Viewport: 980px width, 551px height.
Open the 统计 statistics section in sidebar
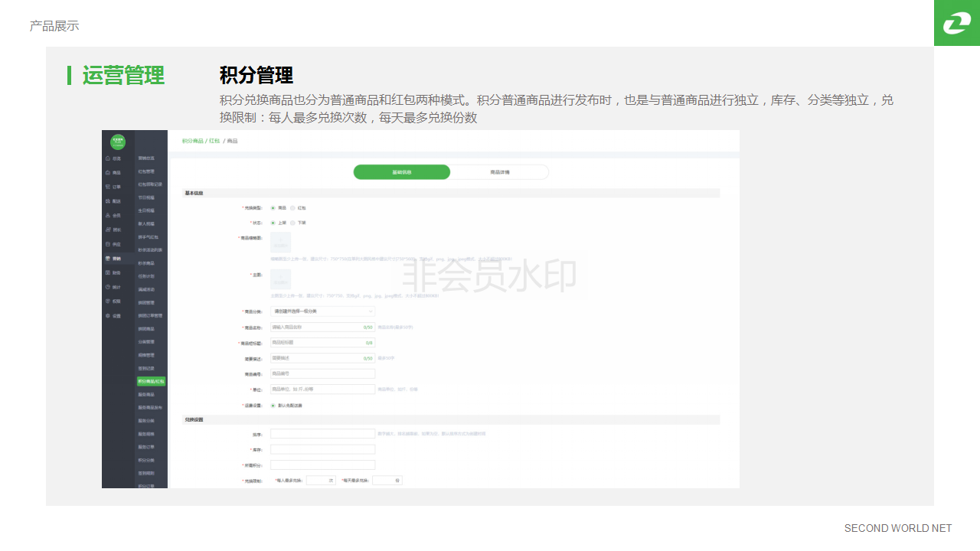pyautogui.click(x=113, y=287)
